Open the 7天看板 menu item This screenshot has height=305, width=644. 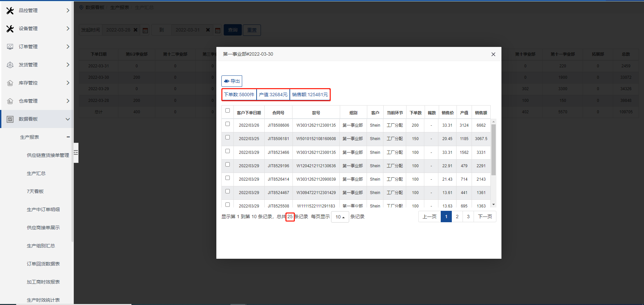(35, 191)
